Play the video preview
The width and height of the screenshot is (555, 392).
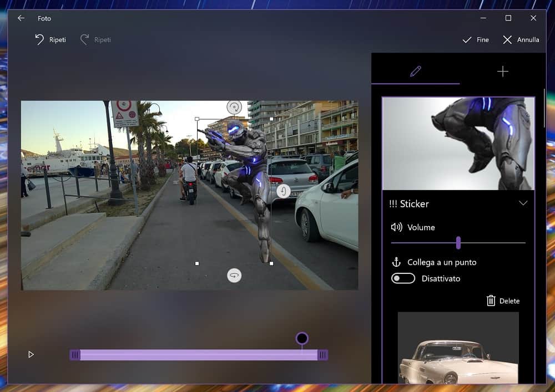tap(31, 354)
